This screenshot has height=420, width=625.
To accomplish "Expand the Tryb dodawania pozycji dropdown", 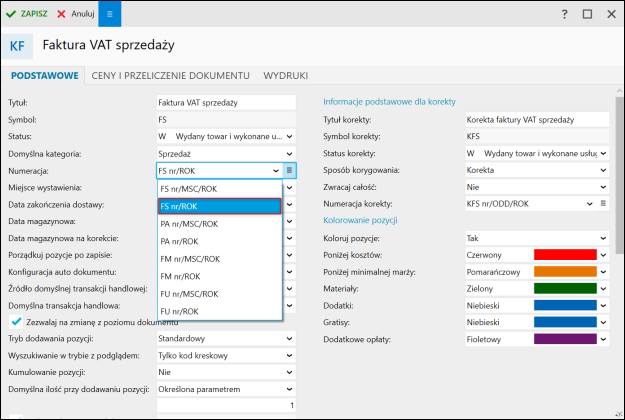I will pyautogui.click(x=289, y=339).
